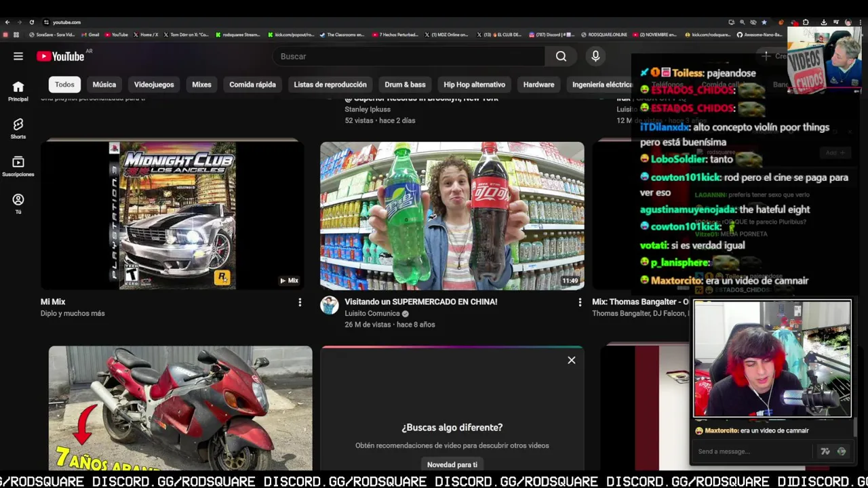Open the Stanley Ipkuss channel link

pos(368,109)
